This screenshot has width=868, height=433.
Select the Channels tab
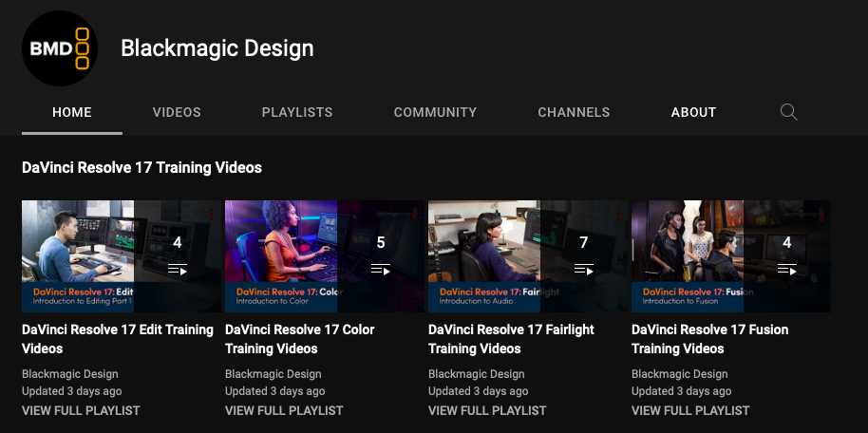tap(574, 112)
